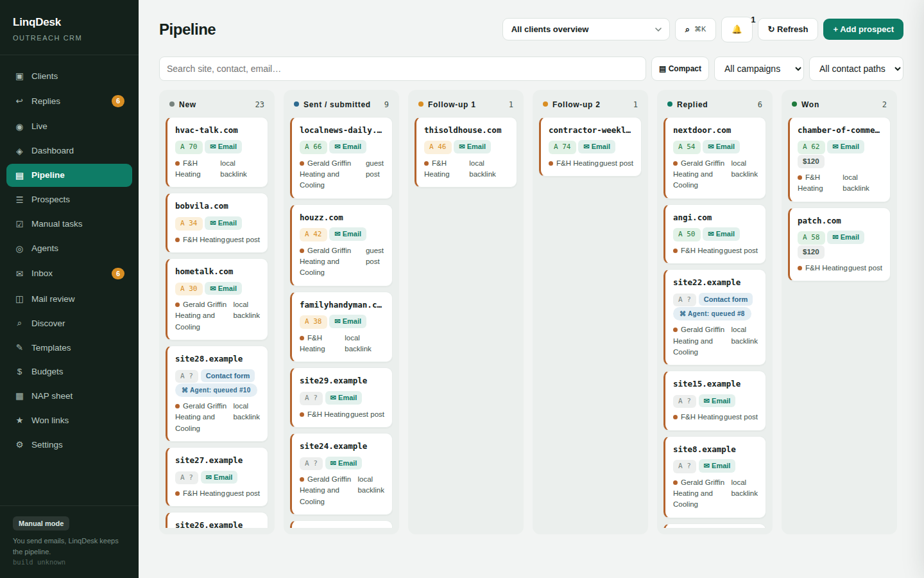Click Email tag on nextdoor.com card
Viewport: 924px width, 578px height.
pyautogui.click(x=721, y=146)
